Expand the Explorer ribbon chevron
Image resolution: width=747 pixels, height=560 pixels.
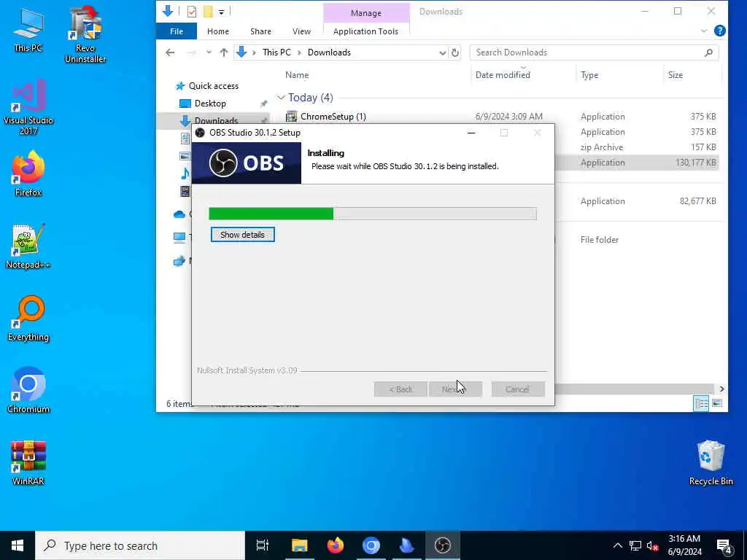click(x=704, y=31)
